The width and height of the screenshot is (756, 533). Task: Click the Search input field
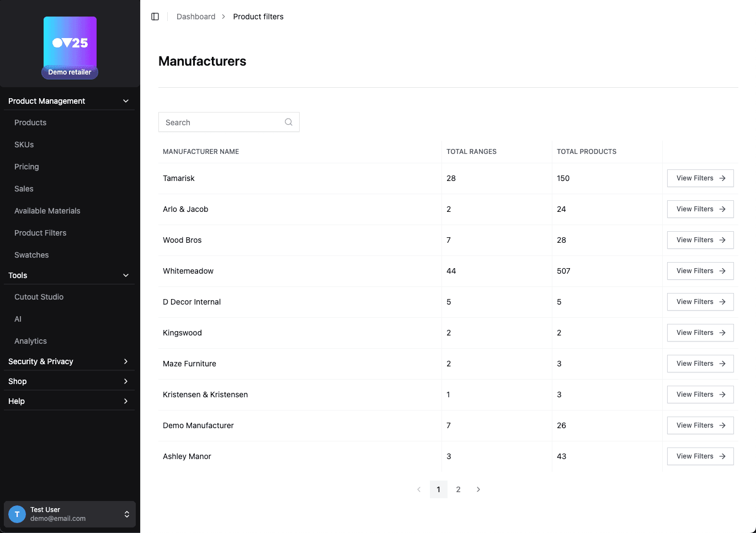click(221, 122)
